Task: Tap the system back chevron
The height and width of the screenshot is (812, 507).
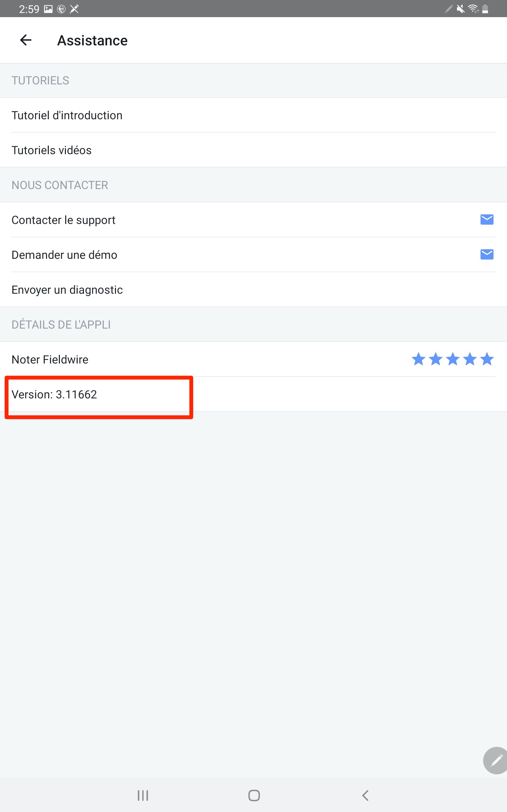Action: click(x=365, y=795)
